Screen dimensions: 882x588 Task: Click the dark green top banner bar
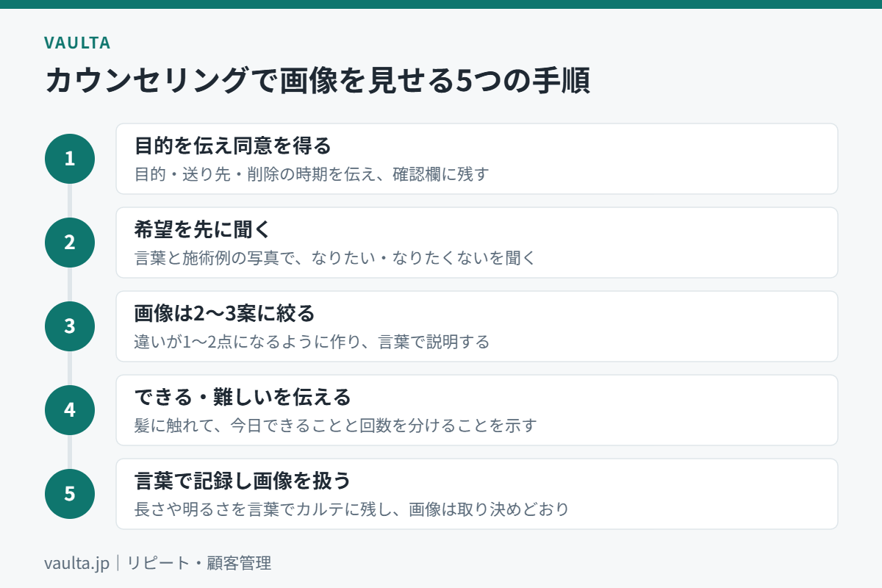click(x=441, y=4)
